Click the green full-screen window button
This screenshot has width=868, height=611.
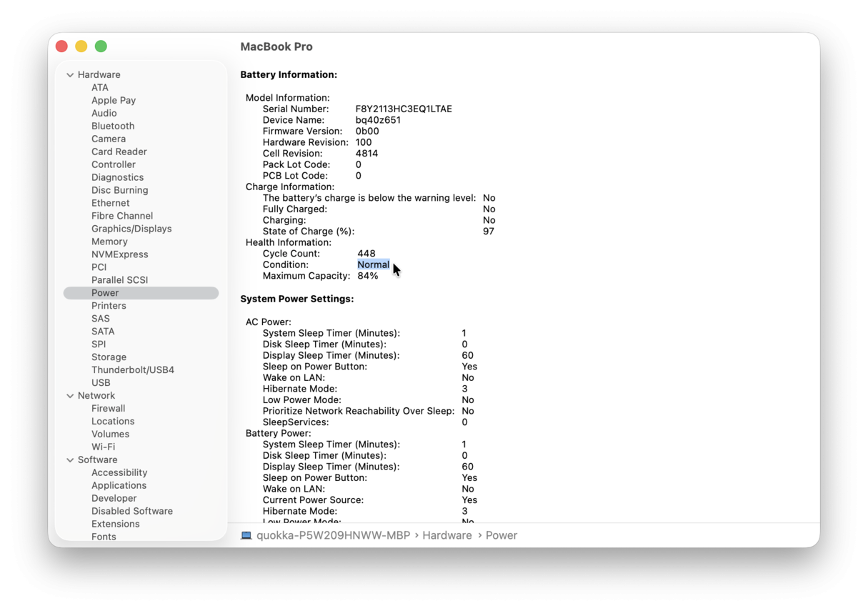101,46
